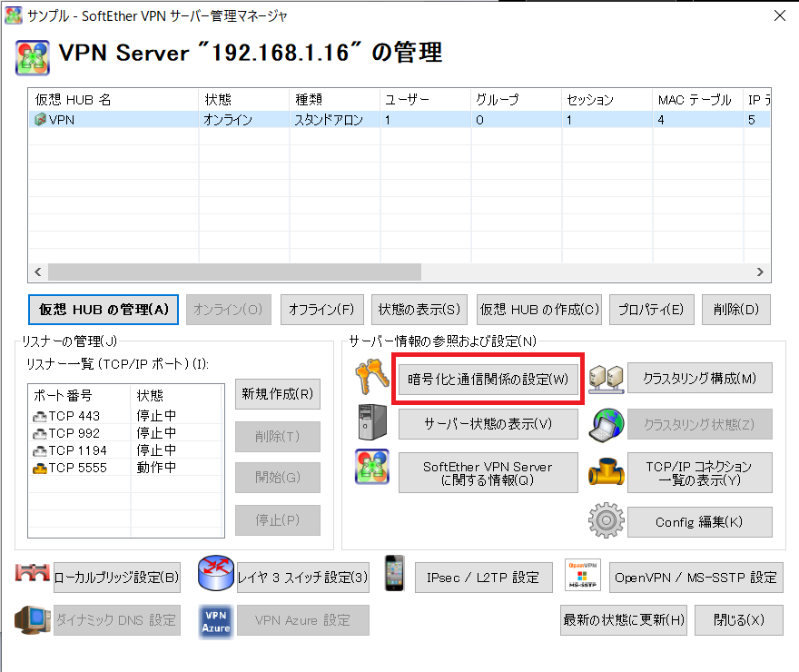The width and height of the screenshot is (799, 672).
Task: Click the SoftEther app icon in title bar
Action: click(x=14, y=15)
